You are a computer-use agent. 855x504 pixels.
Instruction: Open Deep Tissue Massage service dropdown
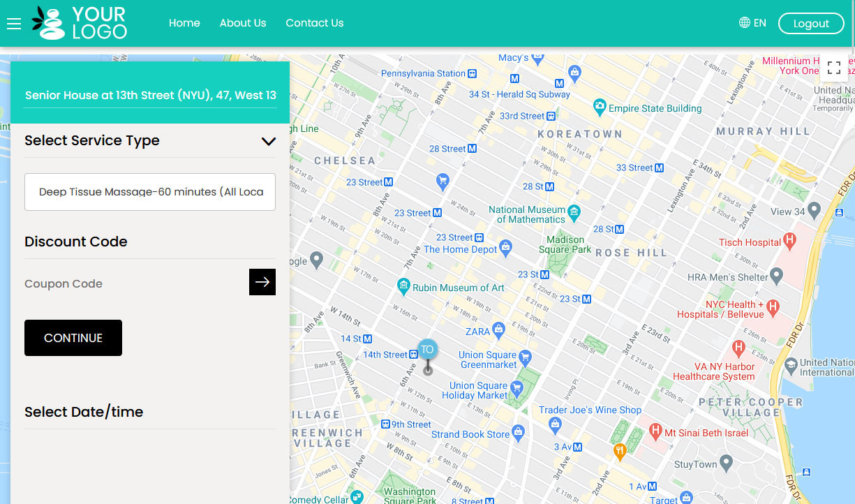150,192
